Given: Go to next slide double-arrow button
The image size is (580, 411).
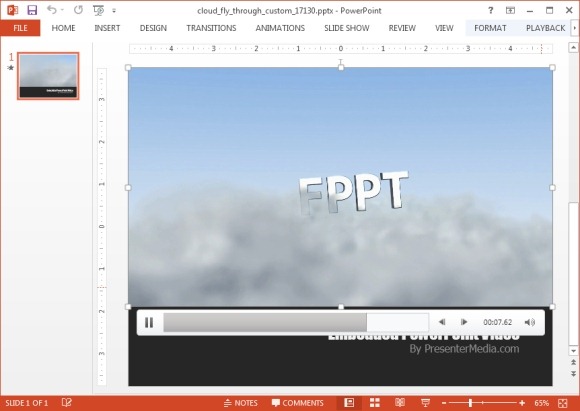Looking at the screenshot, I should click(x=573, y=374).
